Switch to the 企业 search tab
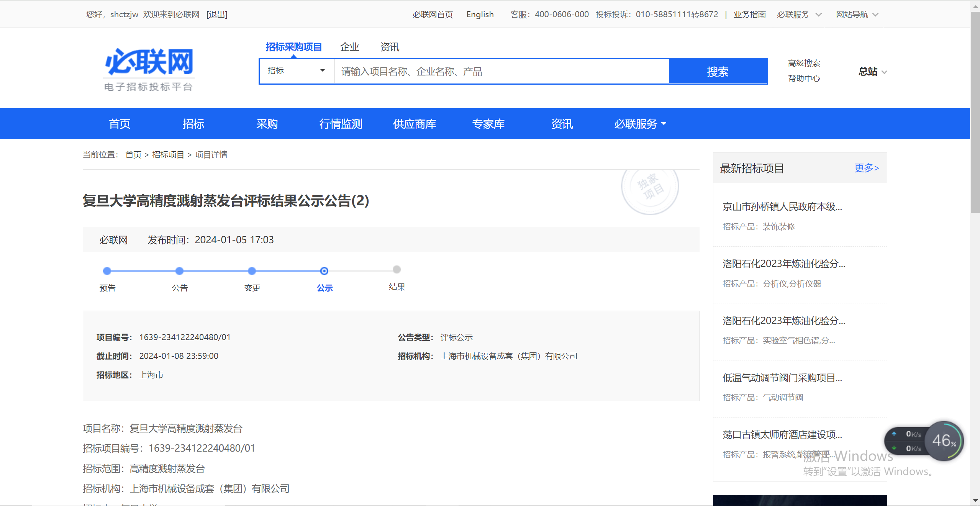 coord(349,47)
